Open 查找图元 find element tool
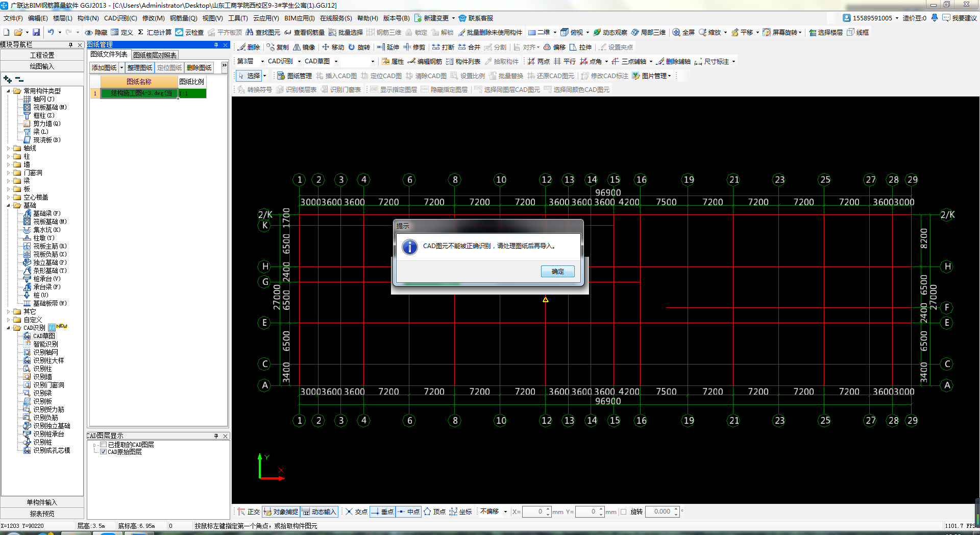The width and height of the screenshot is (980, 535). (263, 32)
